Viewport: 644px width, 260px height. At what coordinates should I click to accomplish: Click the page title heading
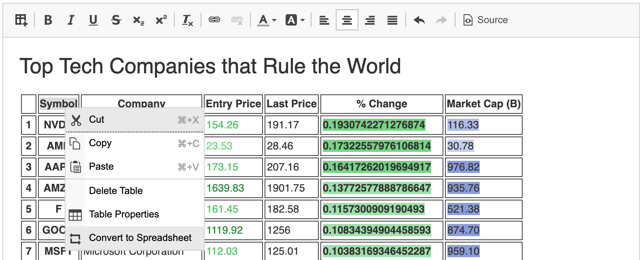coord(210,66)
